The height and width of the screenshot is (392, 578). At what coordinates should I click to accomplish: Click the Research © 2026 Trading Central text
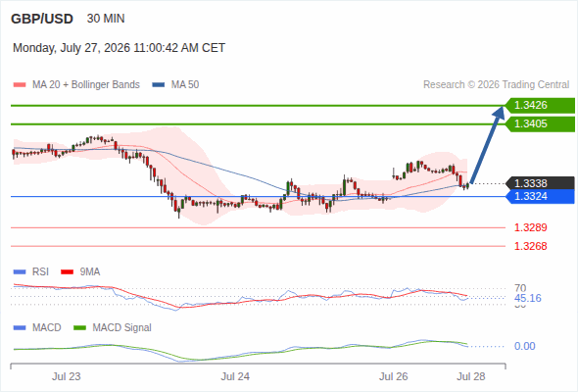496,85
